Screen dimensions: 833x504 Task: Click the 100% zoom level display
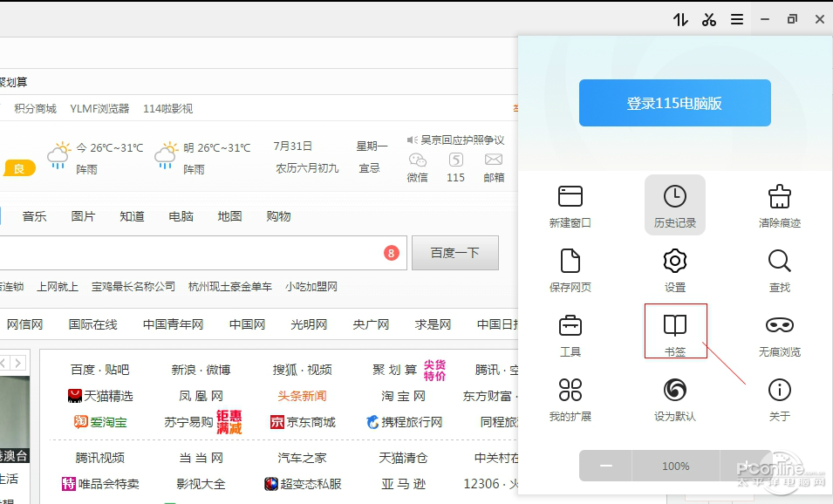coord(676,466)
